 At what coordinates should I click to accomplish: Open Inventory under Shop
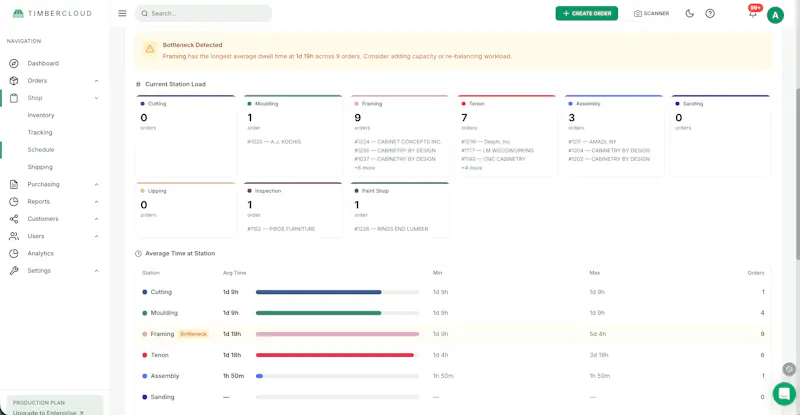pos(41,115)
